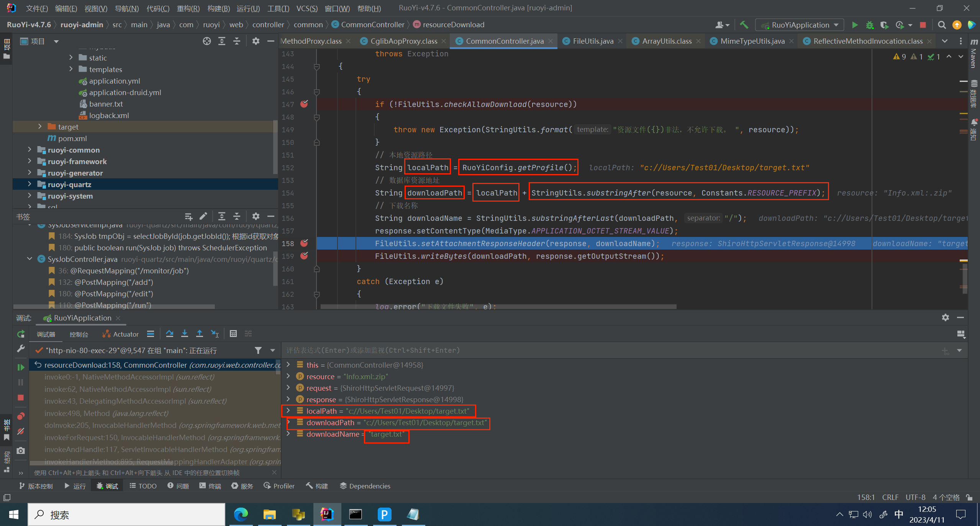Take a thread dump with the camera icon
Viewport: 980px width, 526px height.
[21, 450]
